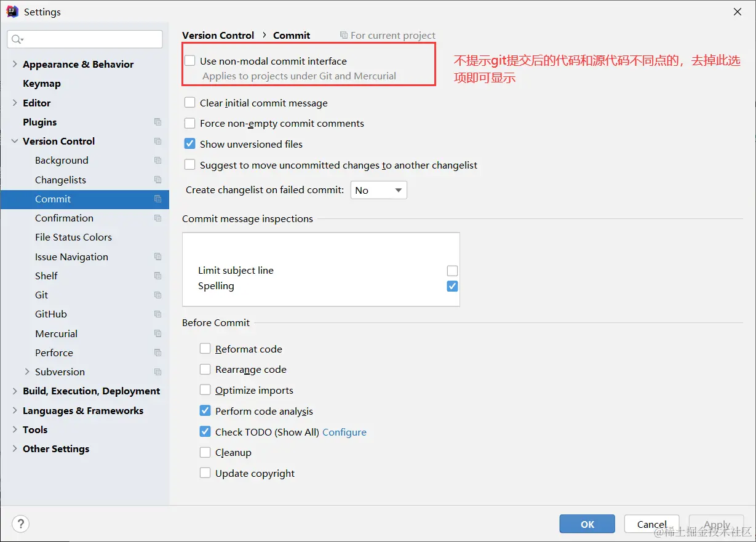Check Optimize imports before commit
Viewport: 756px width, 542px height.
(205, 390)
